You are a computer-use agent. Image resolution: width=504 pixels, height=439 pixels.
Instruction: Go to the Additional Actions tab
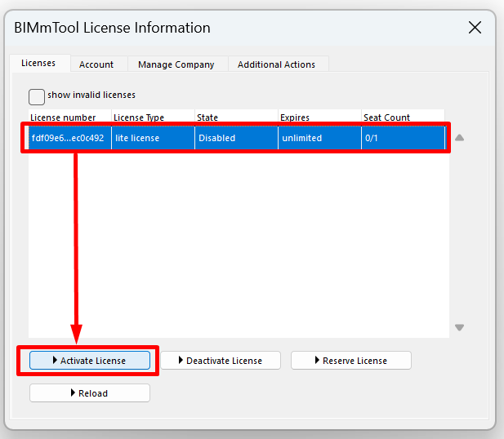point(276,64)
